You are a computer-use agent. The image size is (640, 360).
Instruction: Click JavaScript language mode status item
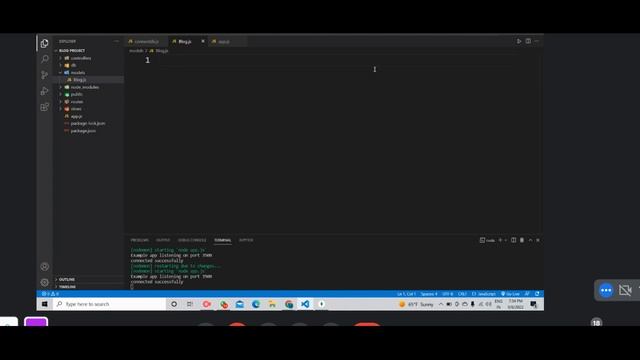(x=484, y=294)
